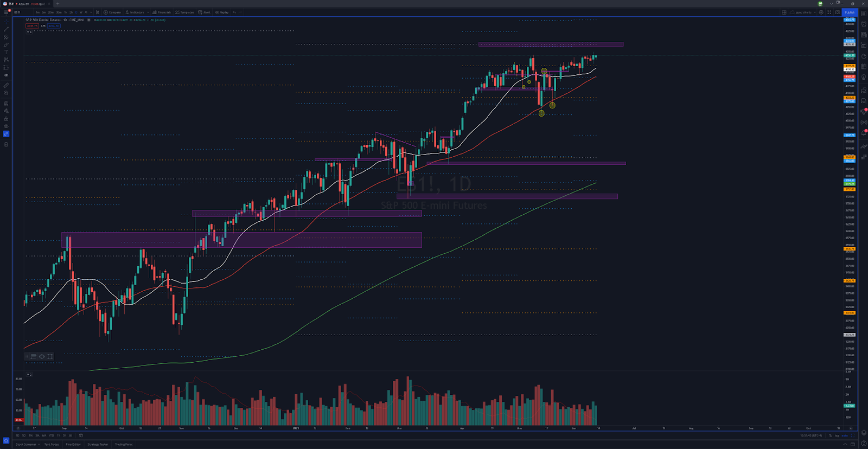The image size is (868, 449).
Task: Select the YTD date range
Action: pyautogui.click(x=52, y=435)
